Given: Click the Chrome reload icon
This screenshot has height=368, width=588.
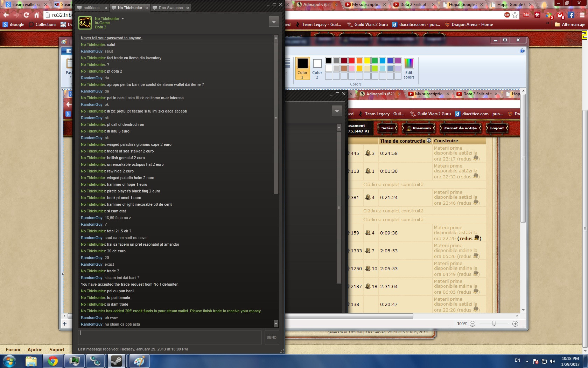Looking at the screenshot, I should click(26, 15).
